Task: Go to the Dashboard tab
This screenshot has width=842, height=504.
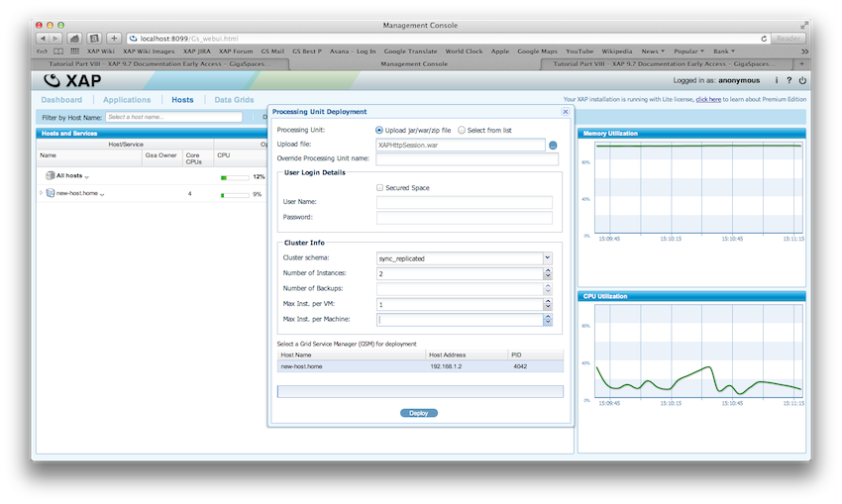Action: 61,100
